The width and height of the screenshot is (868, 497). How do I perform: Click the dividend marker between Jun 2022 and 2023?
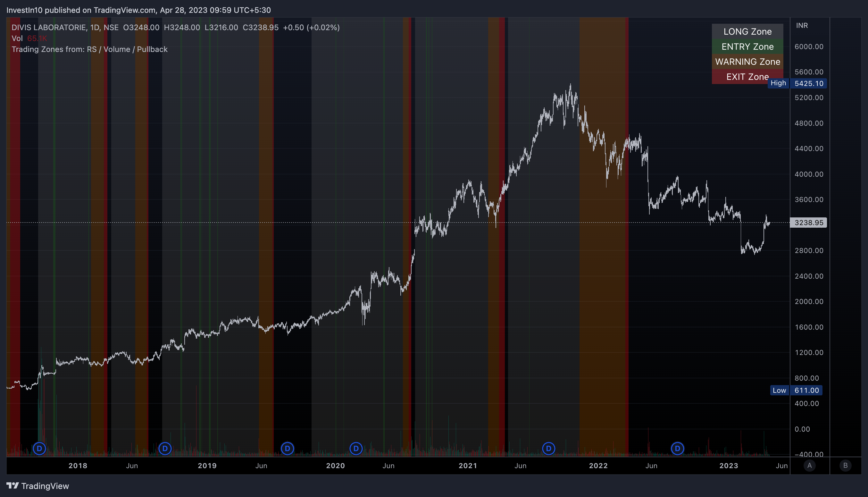pyautogui.click(x=678, y=448)
